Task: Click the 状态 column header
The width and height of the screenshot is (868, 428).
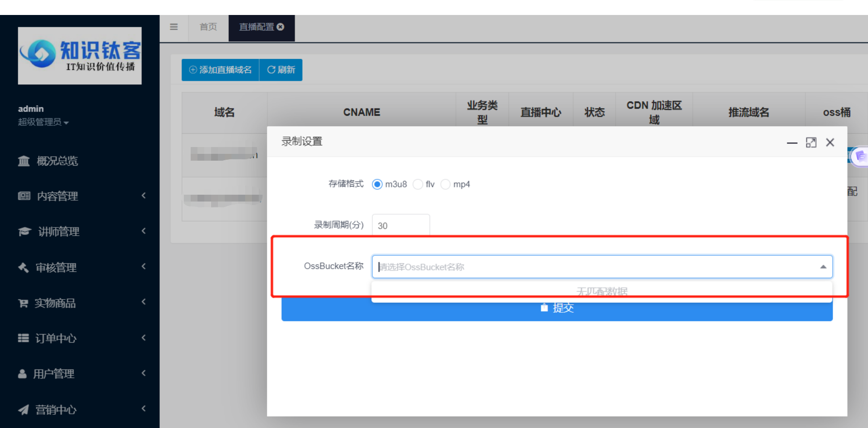Action: (594, 113)
